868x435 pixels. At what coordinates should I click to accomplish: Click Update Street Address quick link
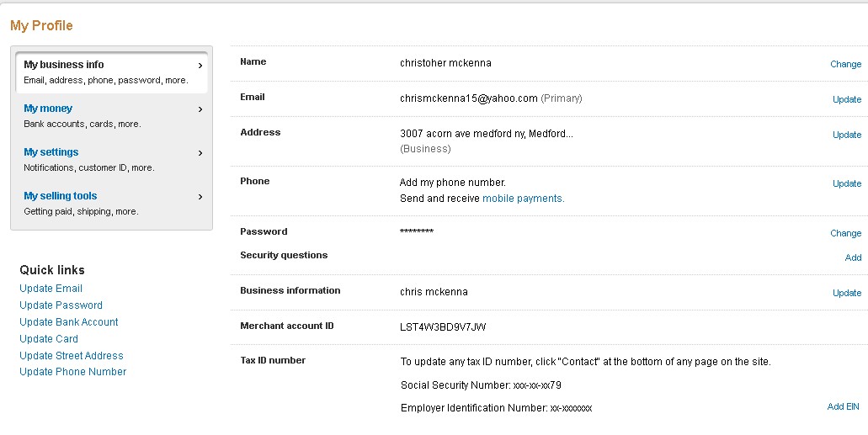(72, 356)
